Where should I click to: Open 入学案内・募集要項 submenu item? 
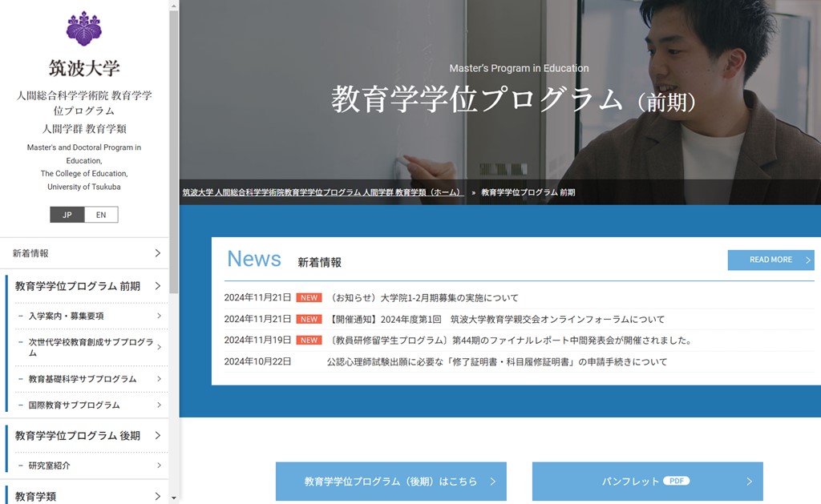pyautogui.click(x=91, y=317)
